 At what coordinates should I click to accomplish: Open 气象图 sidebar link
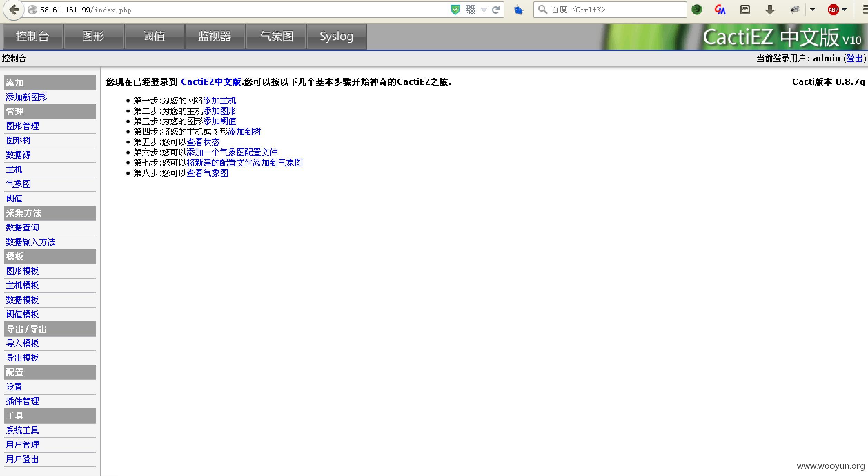click(18, 184)
